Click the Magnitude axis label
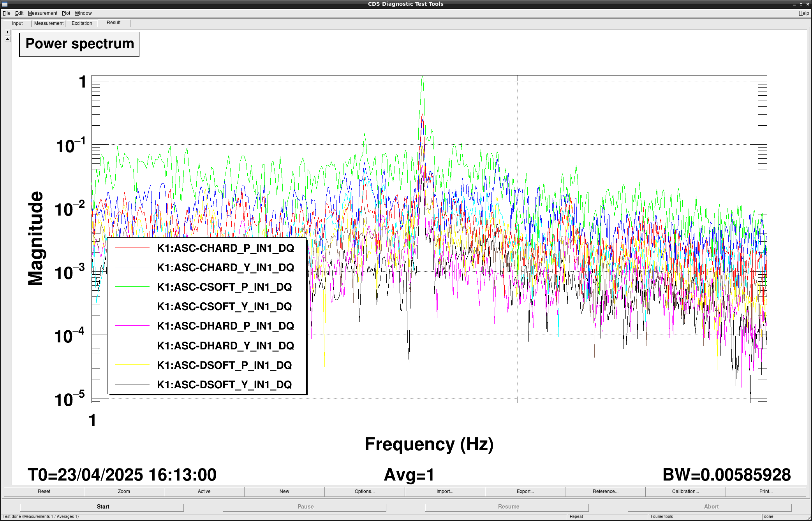 pos(36,239)
